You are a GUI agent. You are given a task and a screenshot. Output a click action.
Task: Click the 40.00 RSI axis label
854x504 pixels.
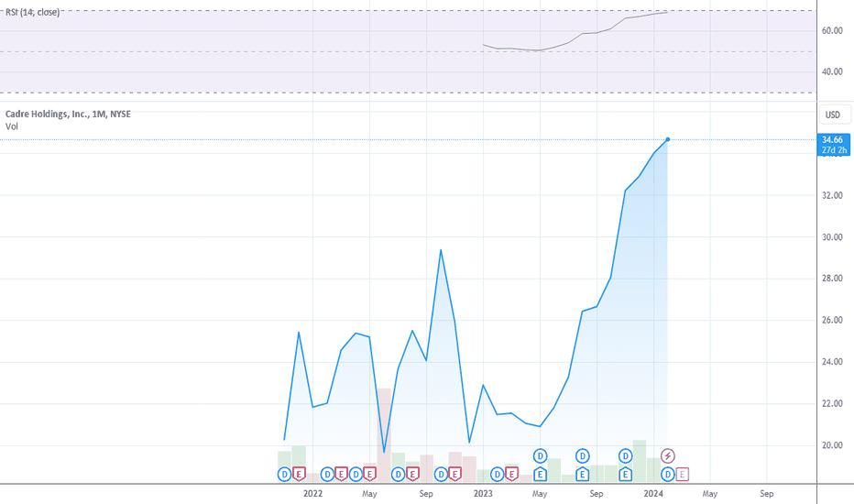coord(832,71)
